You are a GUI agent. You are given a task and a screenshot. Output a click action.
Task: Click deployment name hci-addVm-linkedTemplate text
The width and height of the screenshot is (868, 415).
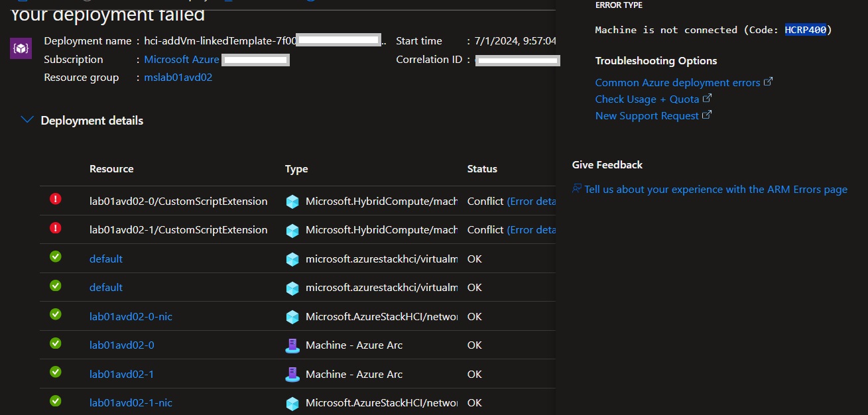click(x=219, y=41)
